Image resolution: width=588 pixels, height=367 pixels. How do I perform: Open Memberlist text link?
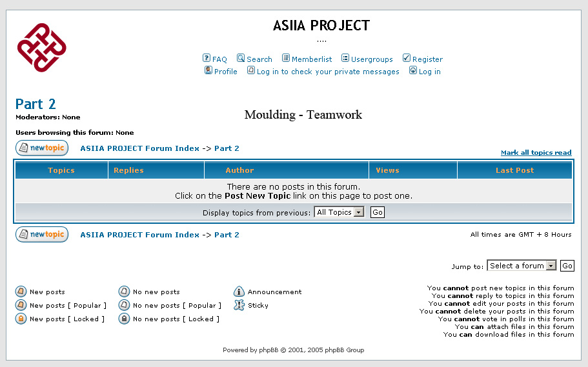pyautogui.click(x=312, y=59)
